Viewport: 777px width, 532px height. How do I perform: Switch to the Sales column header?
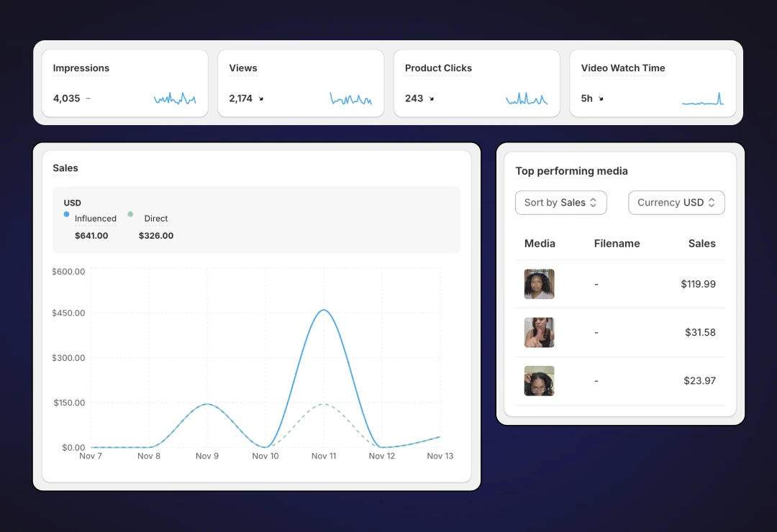click(701, 244)
